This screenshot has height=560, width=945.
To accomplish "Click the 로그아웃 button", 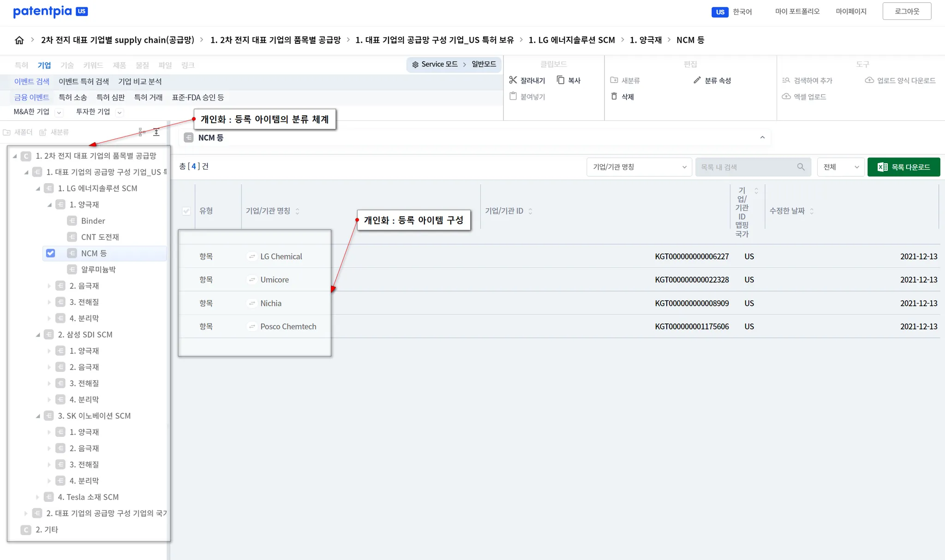I will tap(906, 12).
